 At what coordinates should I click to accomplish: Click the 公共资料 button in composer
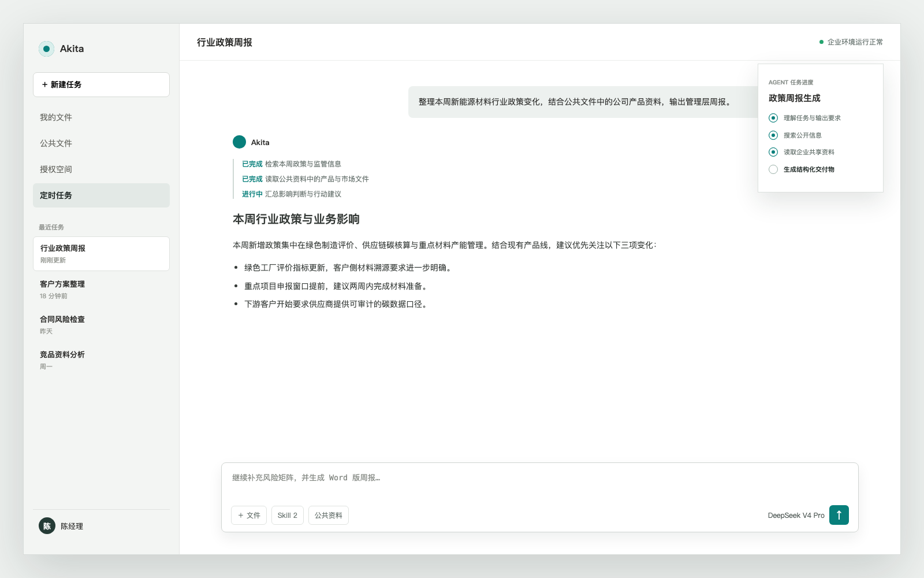pyautogui.click(x=329, y=515)
